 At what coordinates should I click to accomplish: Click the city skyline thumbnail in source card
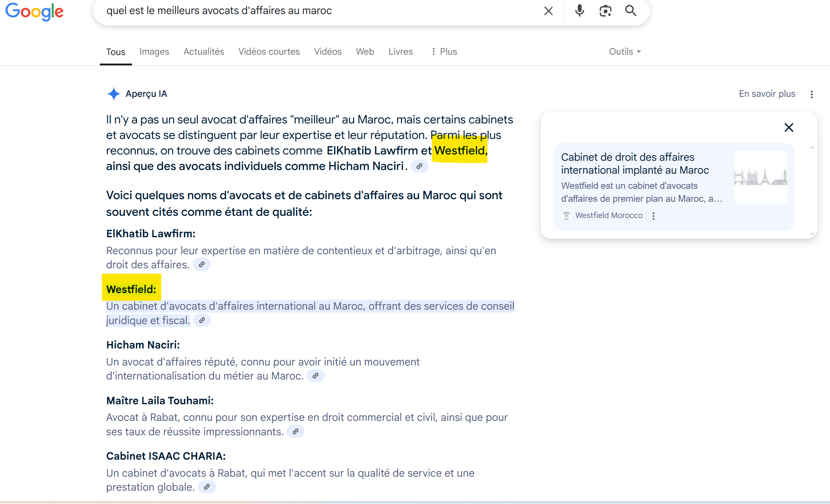(760, 177)
